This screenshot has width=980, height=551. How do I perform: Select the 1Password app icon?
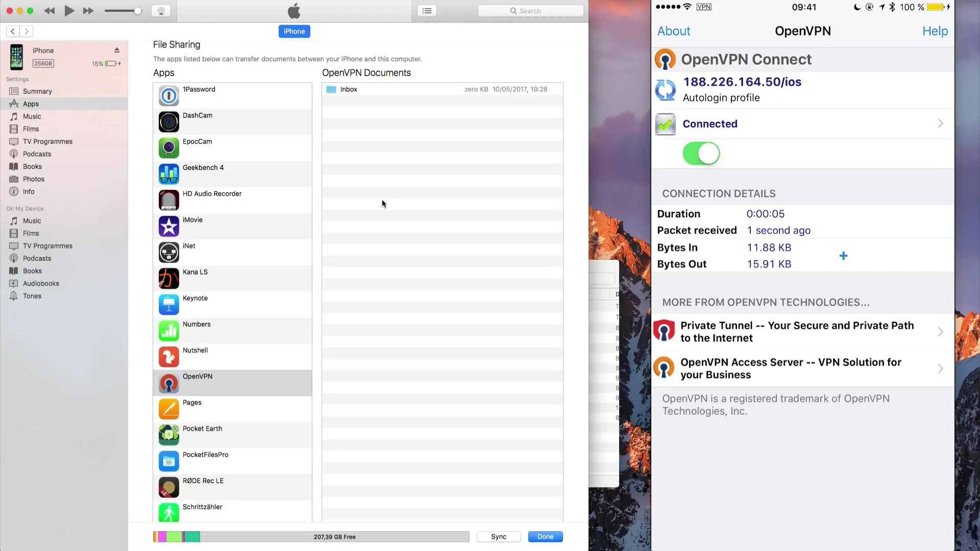click(168, 96)
